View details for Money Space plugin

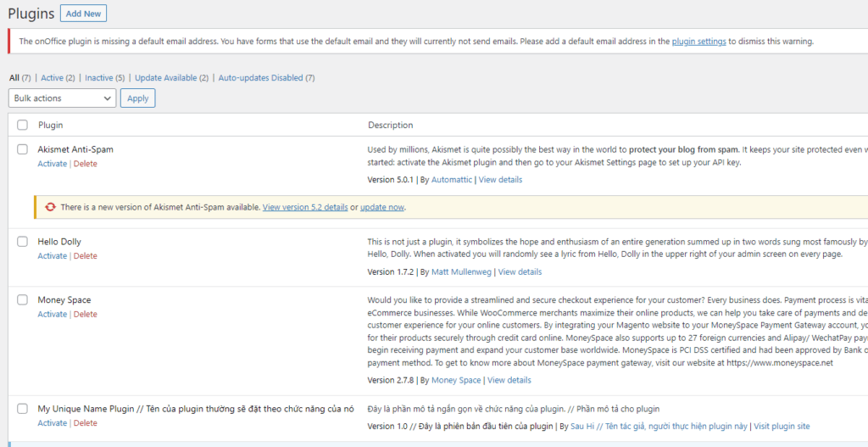point(509,380)
